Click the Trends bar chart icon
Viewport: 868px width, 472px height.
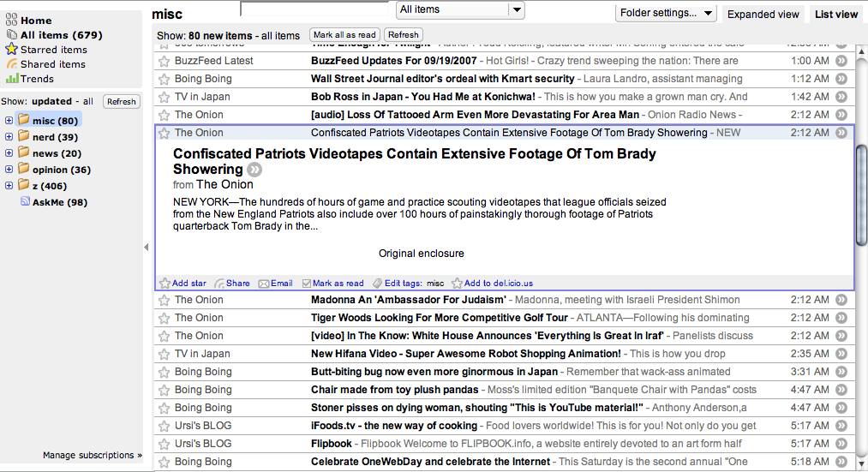click(12, 79)
